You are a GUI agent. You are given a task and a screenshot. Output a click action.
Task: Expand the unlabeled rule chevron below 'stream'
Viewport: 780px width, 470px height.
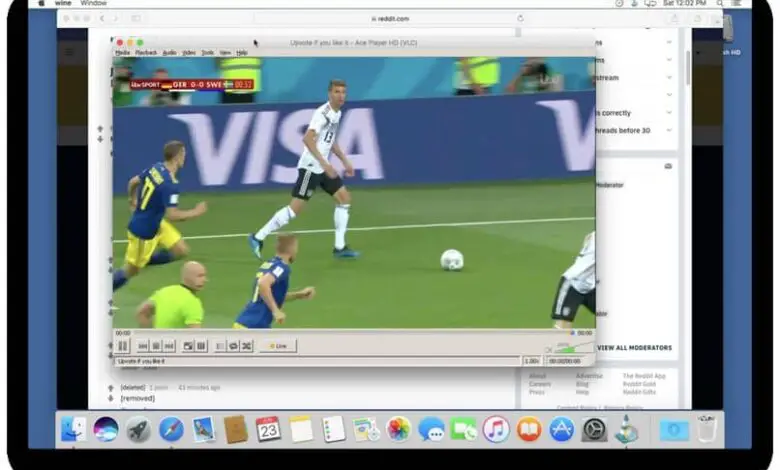(x=669, y=94)
